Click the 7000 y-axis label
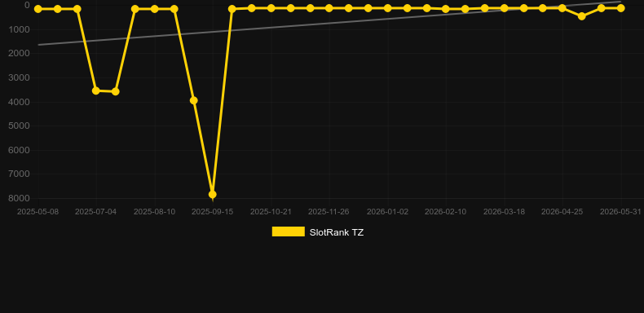The width and height of the screenshot is (644, 313). pos(20,174)
